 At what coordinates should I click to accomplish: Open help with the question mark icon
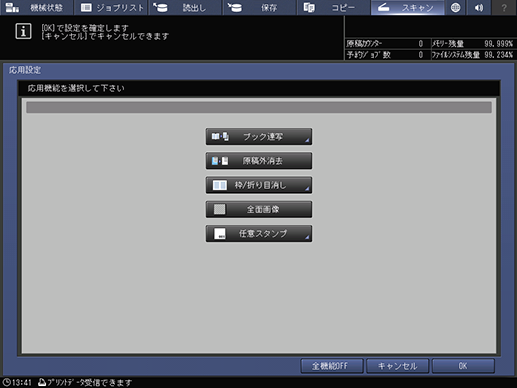point(504,7)
